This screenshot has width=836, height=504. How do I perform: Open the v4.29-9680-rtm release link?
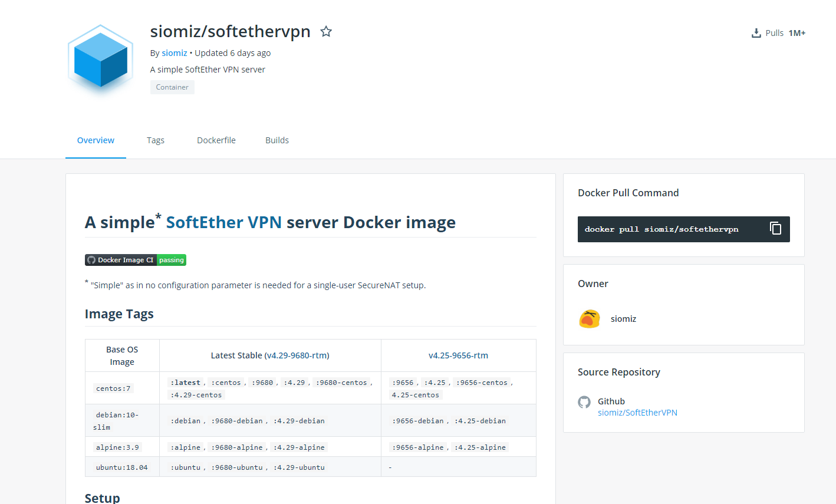coord(297,355)
